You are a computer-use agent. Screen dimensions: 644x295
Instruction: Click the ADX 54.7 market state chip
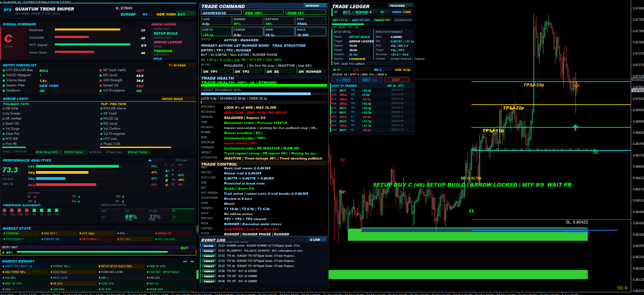59,233
